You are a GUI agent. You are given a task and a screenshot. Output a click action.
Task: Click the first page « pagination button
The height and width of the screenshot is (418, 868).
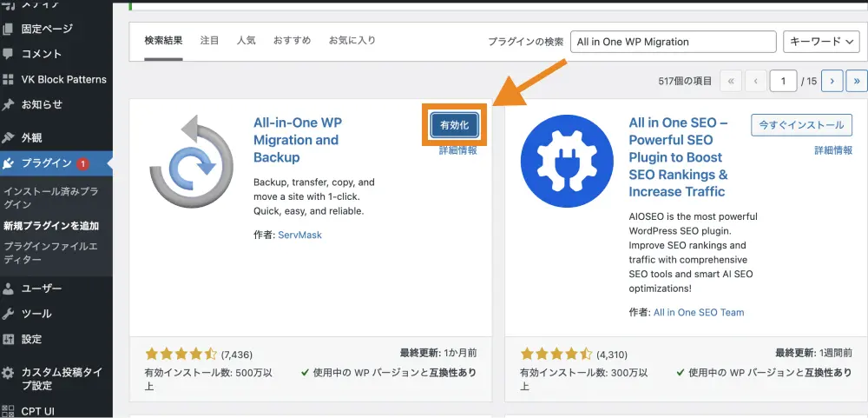(x=731, y=81)
